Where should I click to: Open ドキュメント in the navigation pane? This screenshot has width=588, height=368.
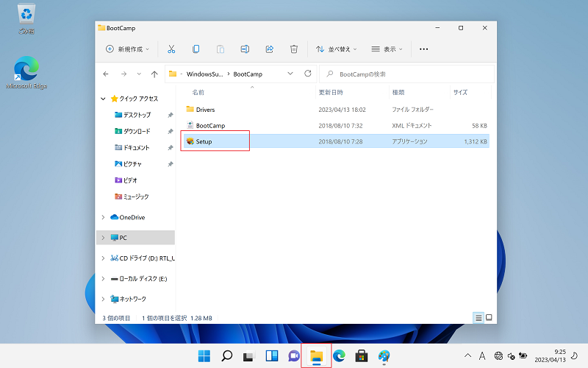pyautogui.click(x=136, y=148)
